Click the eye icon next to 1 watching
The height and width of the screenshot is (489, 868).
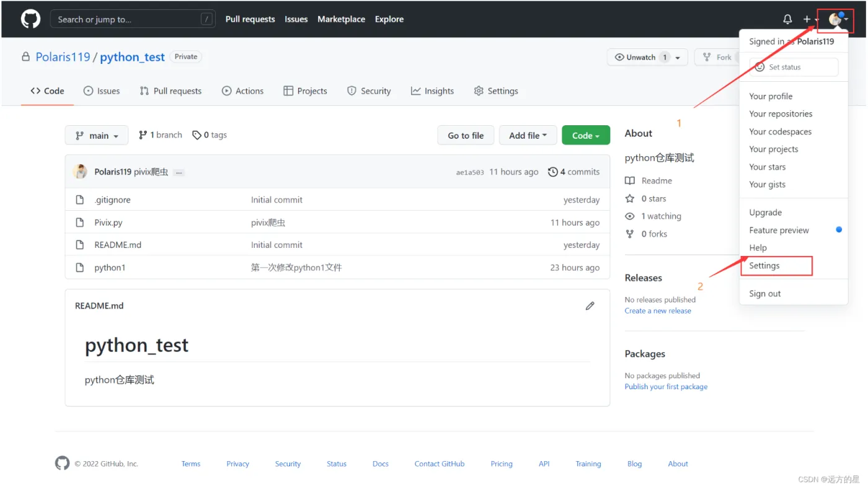point(630,216)
